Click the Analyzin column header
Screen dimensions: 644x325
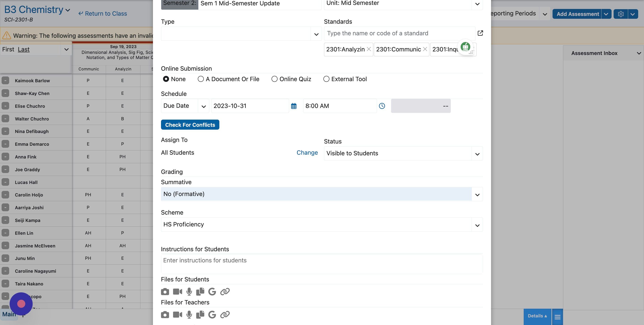pos(123,69)
